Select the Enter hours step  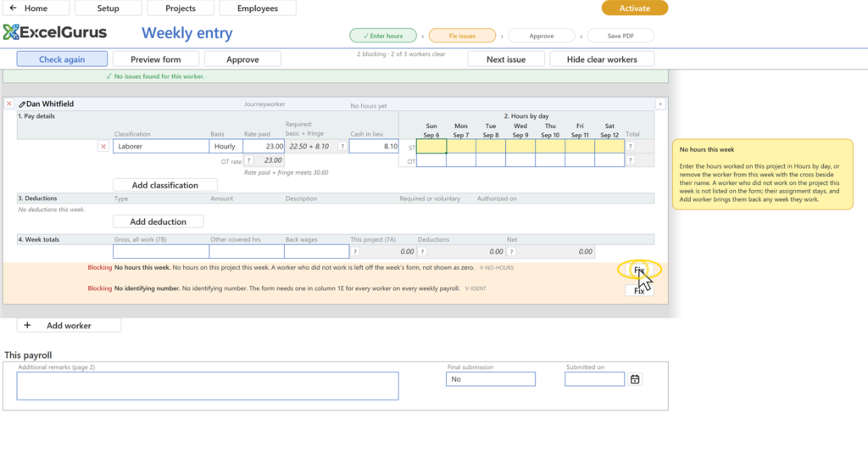[x=383, y=36]
